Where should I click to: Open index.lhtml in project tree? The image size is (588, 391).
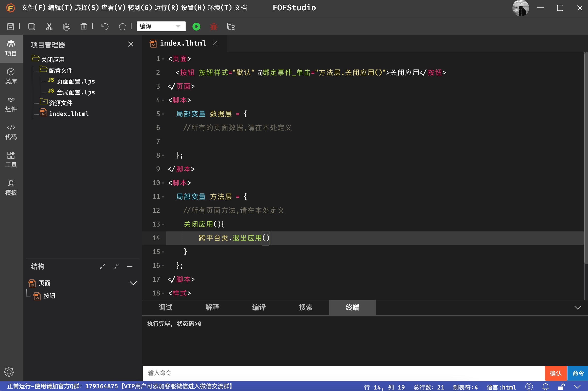pos(68,114)
